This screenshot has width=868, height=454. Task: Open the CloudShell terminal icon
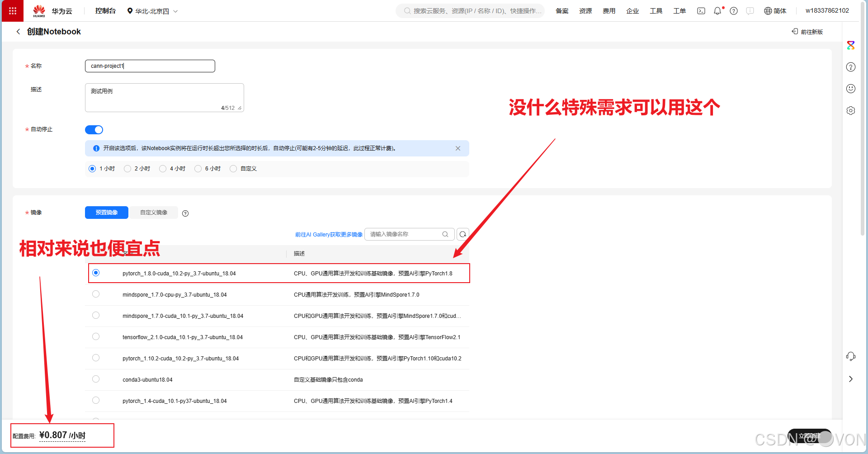pos(701,11)
